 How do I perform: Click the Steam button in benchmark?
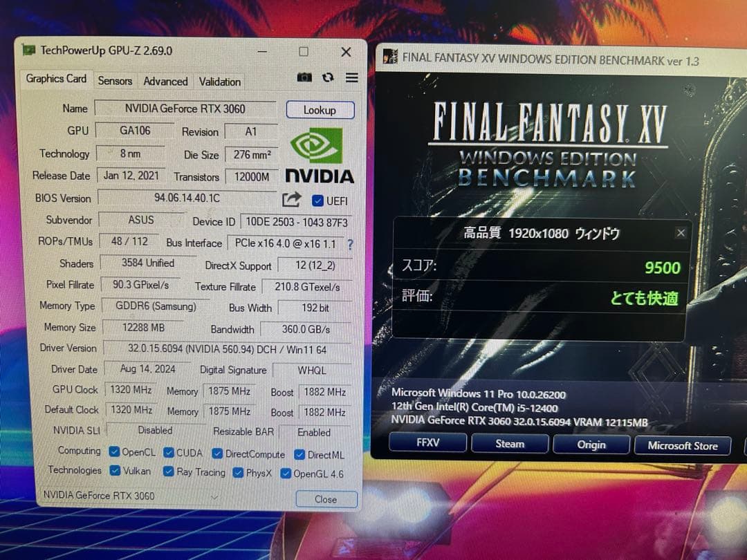(x=510, y=444)
